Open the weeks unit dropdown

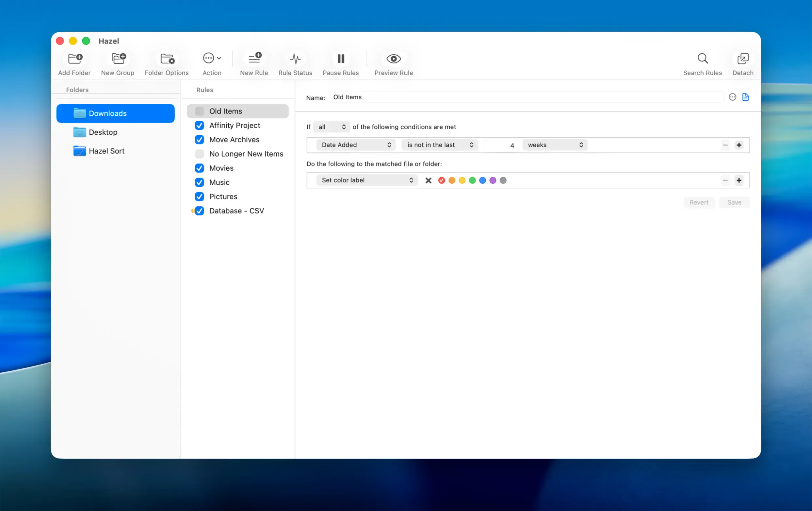(x=555, y=145)
